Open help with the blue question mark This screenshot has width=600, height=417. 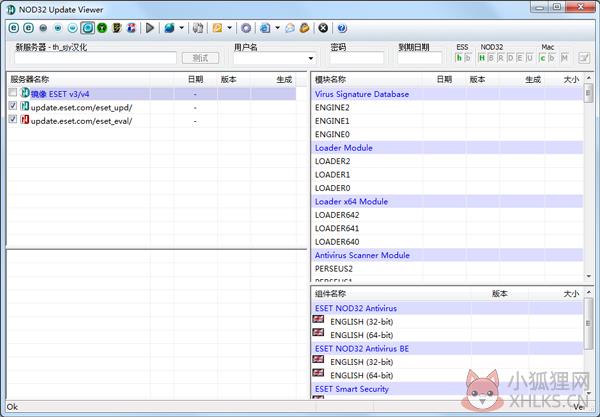click(x=342, y=28)
